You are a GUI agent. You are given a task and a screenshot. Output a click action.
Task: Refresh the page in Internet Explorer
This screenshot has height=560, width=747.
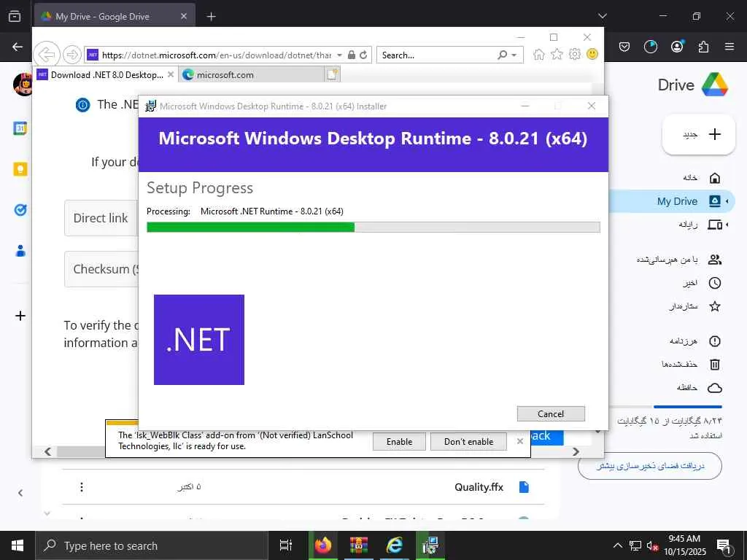(363, 55)
